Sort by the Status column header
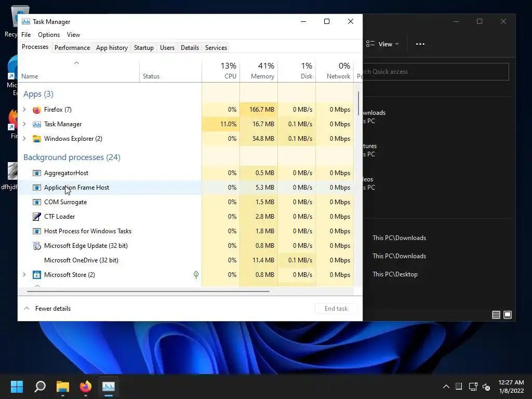The height and width of the screenshot is (399, 532). [170, 71]
